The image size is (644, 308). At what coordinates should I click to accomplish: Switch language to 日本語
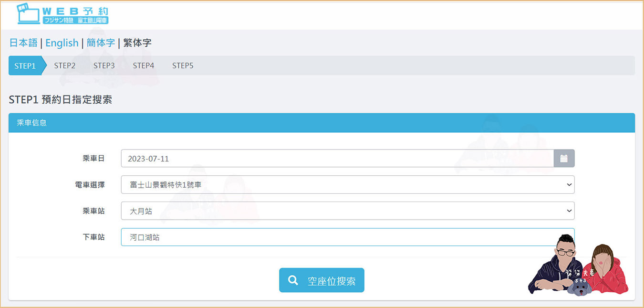[x=23, y=43]
